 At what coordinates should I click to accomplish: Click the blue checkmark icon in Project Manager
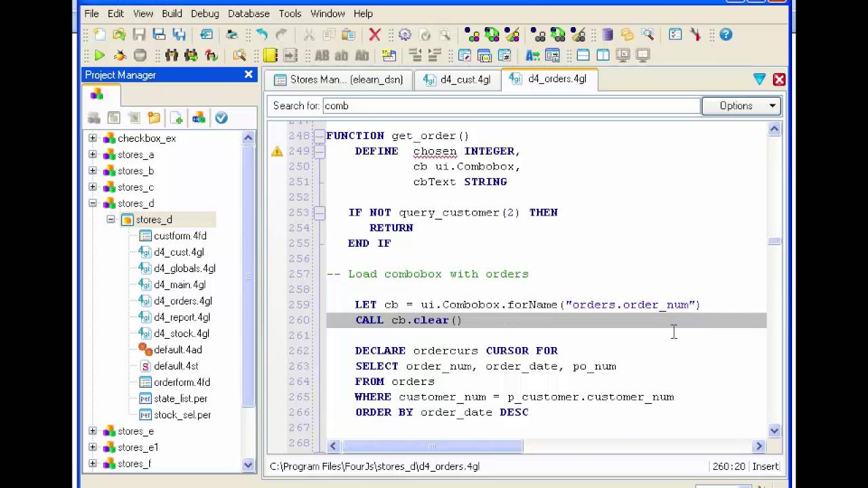click(x=221, y=118)
